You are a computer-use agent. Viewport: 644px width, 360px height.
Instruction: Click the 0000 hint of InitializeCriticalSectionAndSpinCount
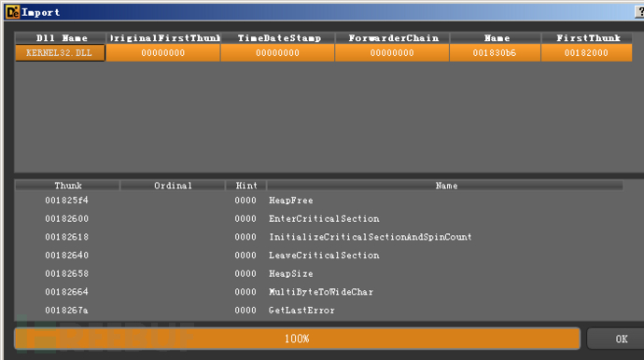pos(245,237)
